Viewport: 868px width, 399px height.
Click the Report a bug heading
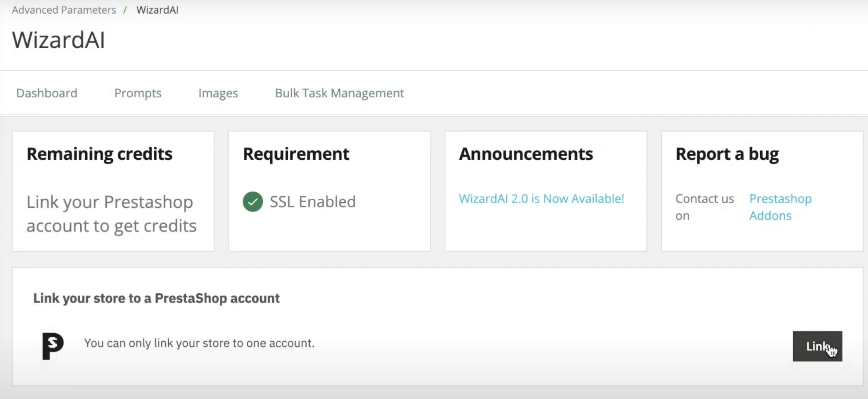click(x=727, y=154)
